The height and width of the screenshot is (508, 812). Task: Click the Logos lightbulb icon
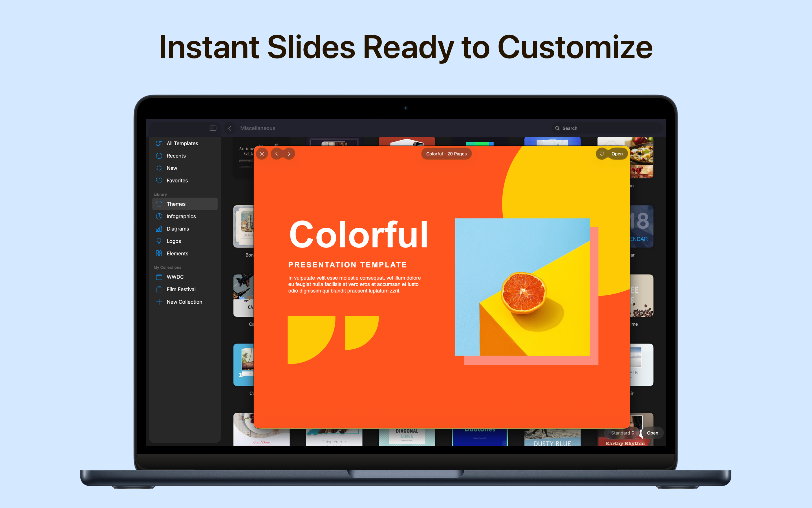tap(159, 241)
